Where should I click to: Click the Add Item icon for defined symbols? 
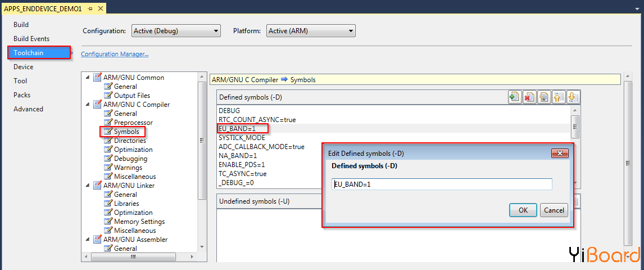coord(514,97)
